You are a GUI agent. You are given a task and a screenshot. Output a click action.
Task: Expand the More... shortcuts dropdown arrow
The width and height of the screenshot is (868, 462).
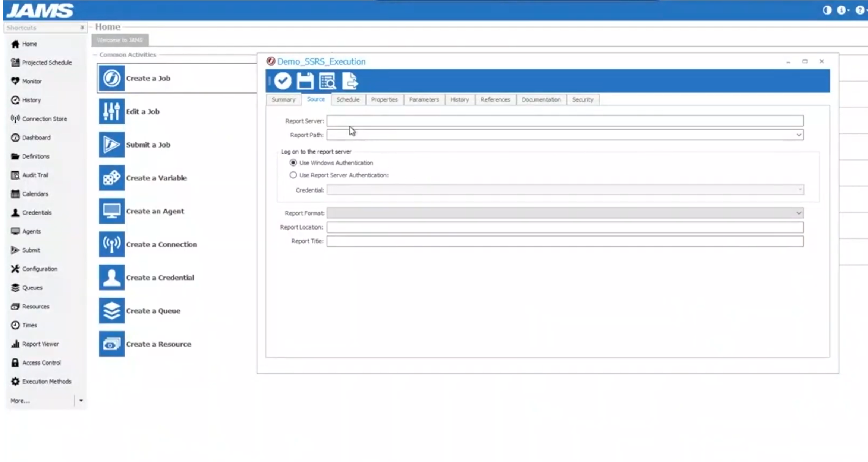pyautogui.click(x=81, y=400)
